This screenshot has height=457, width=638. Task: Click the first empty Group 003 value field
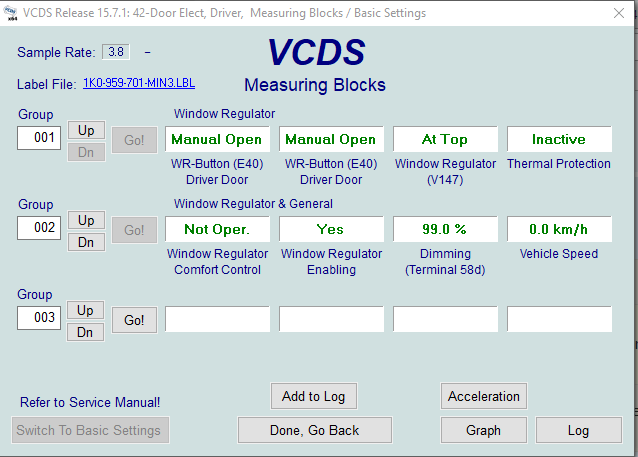click(217, 319)
